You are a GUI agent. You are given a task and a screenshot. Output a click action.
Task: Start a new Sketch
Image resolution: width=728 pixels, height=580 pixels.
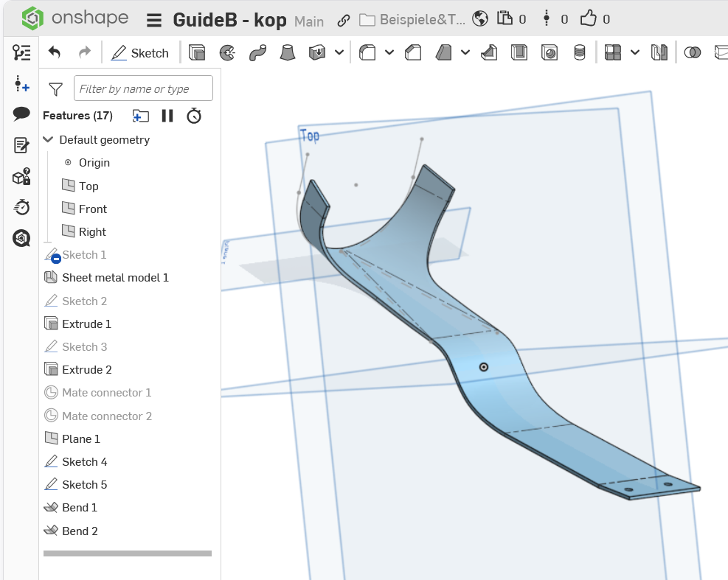click(139, 53)
